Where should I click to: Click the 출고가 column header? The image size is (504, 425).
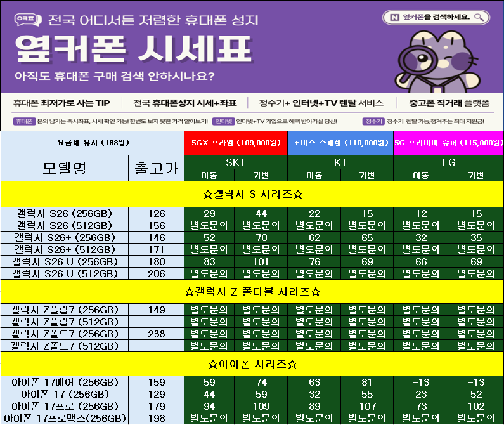156,168
